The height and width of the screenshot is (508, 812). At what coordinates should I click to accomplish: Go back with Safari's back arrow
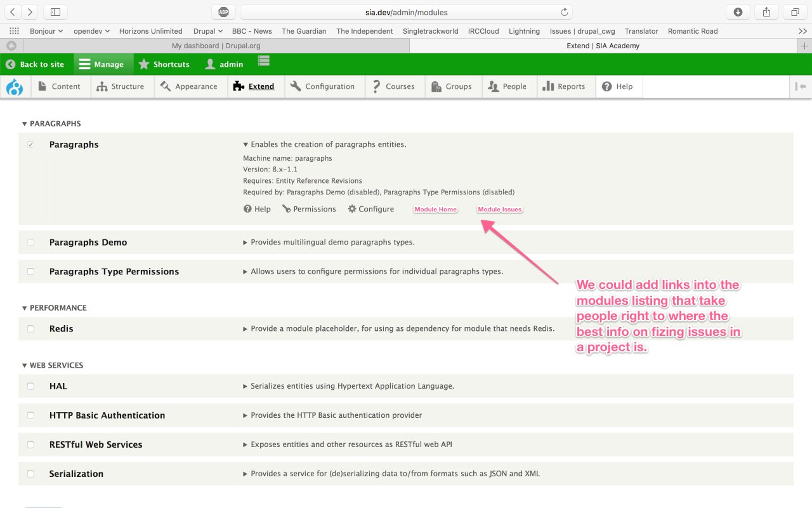[x=13, y=12]
